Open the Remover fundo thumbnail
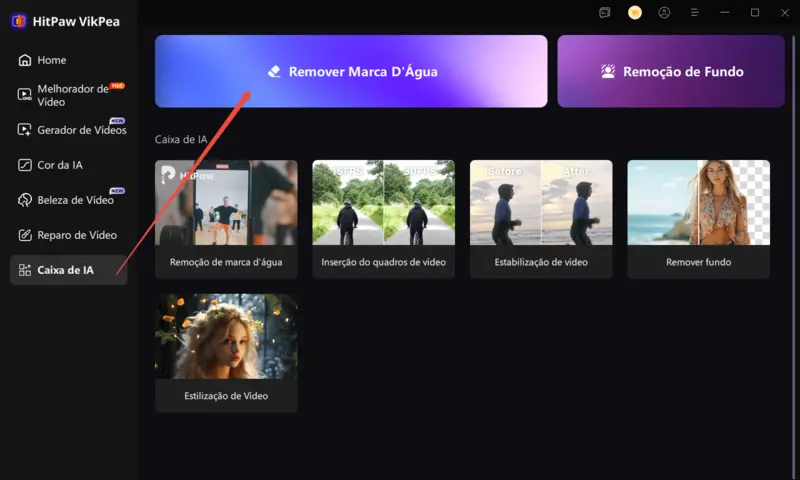 698,203
